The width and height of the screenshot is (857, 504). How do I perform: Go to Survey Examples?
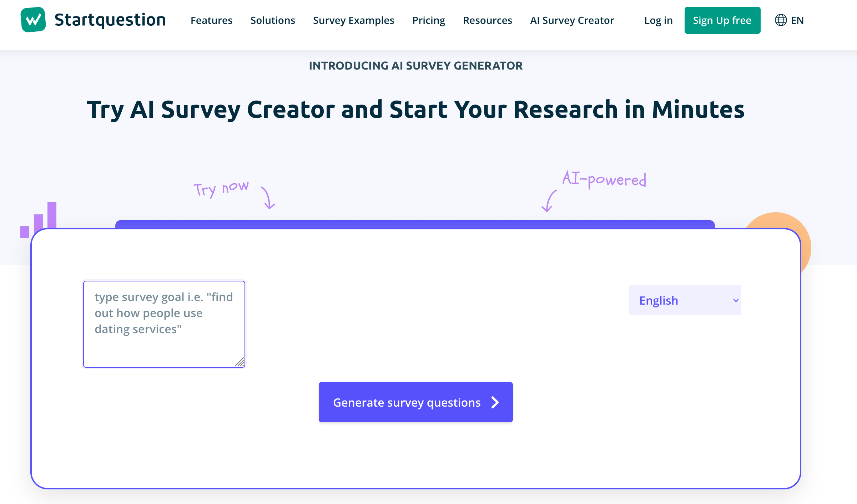353,20
